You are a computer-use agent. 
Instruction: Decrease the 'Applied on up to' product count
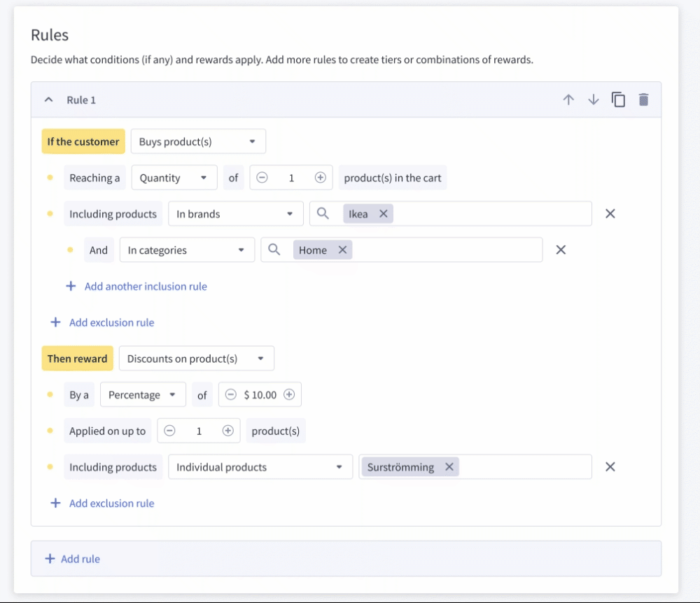click(x=169, y=431)
